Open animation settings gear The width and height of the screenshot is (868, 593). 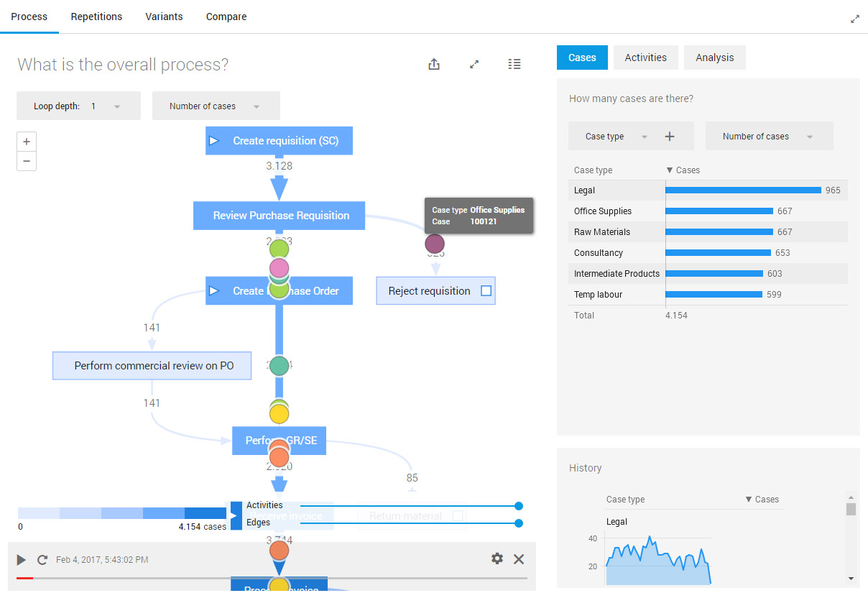(x=497, y=558)
